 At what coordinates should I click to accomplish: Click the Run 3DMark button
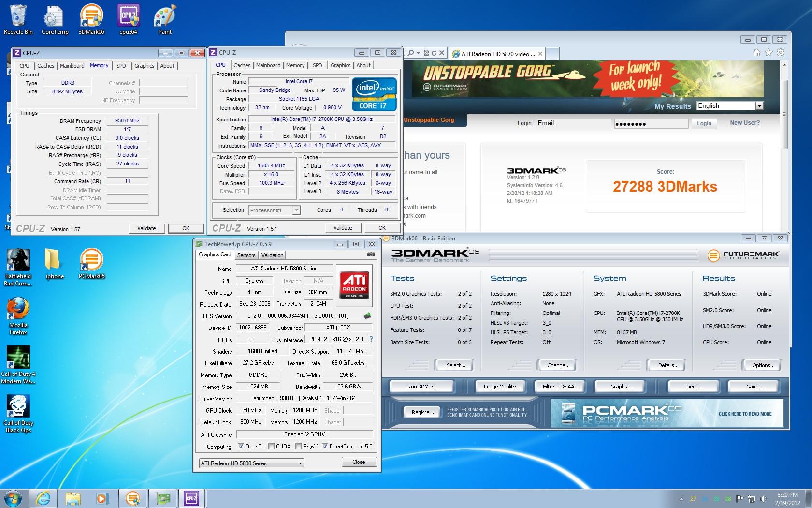(421, 387)
